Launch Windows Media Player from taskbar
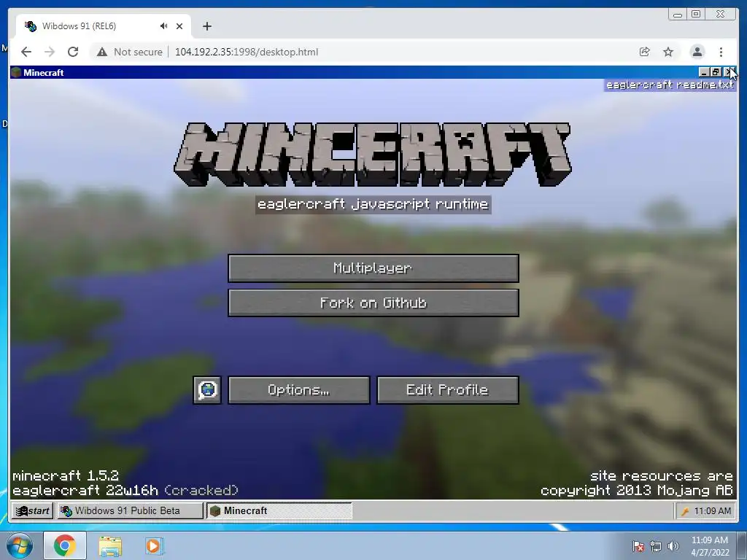747x560 pixels. click(154, 545)
